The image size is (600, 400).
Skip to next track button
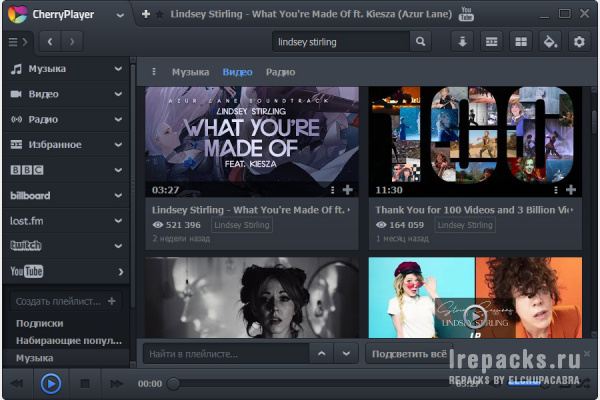pyautogui.click(x=116, y=384)
